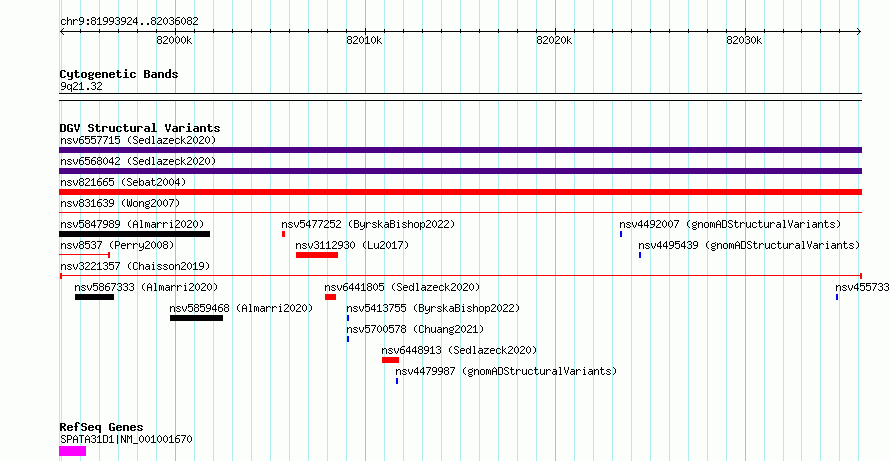Click the RefSeq Genes track title
Screen dimensions: 890x461
coord(101,427)
